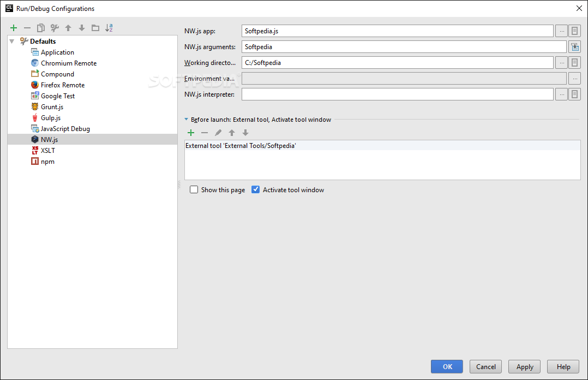
Task: Open Environment variables editor dialog
Action: click(574, 79)
